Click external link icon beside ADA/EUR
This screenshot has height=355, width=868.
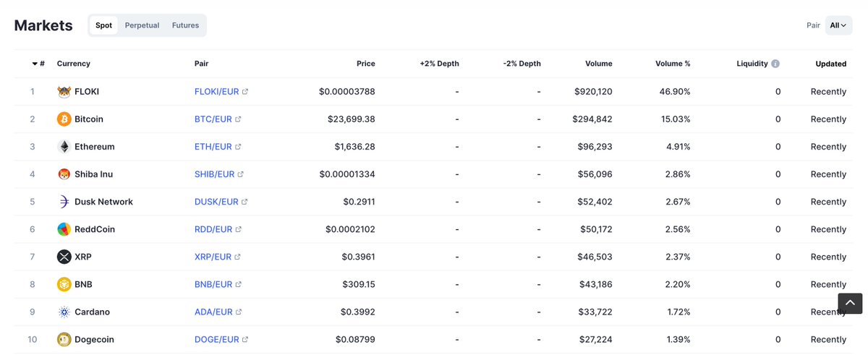239,312
